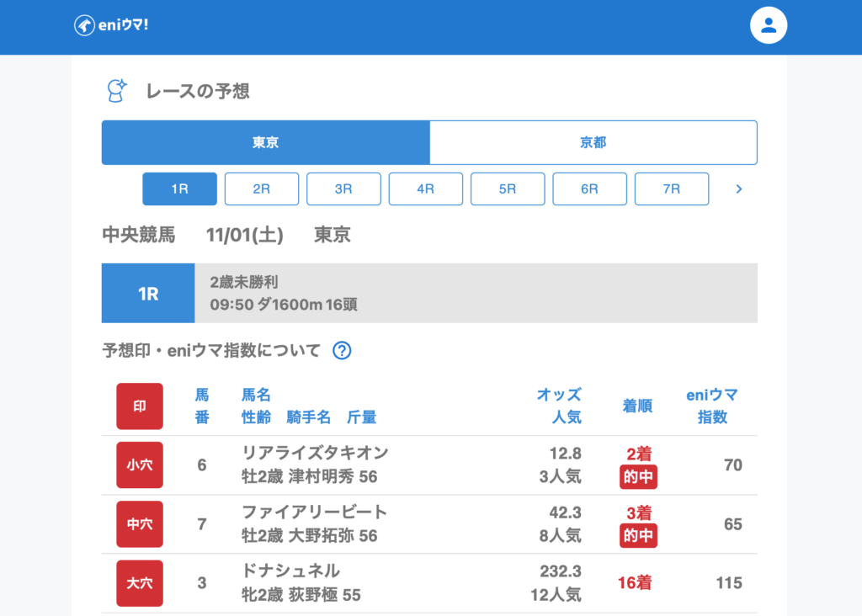Switch to the 東京 venue tab

(266, 143)
